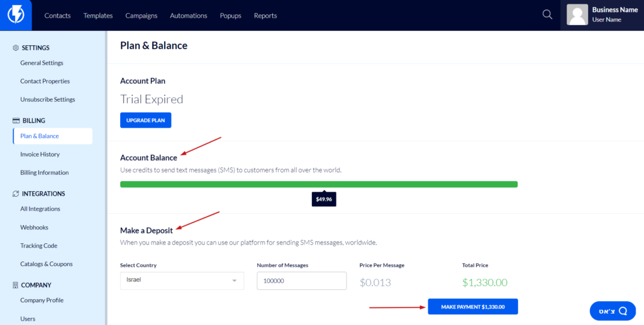Select Plan & Balance in sidebar
Viewport: 644px width, 325px height.
[53, 136]
